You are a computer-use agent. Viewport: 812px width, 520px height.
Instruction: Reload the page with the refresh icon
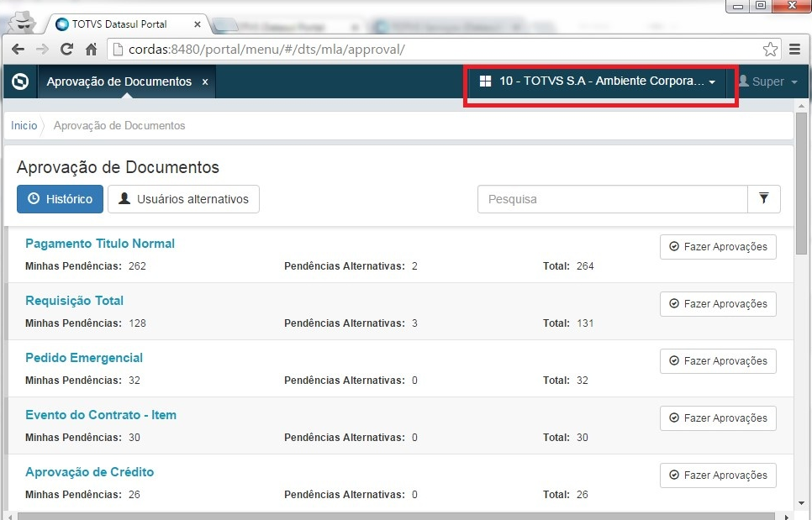click(x=66, y=50)
